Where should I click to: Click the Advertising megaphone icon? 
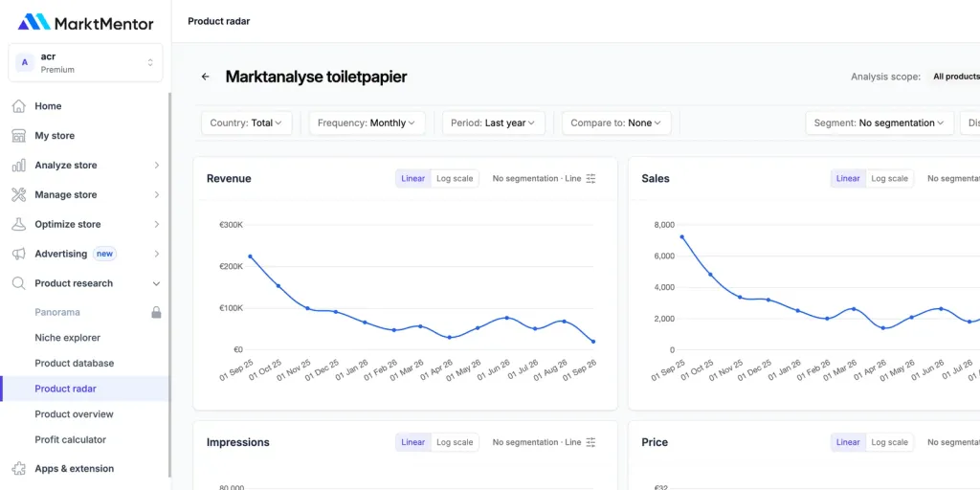(x=19, y=254)
